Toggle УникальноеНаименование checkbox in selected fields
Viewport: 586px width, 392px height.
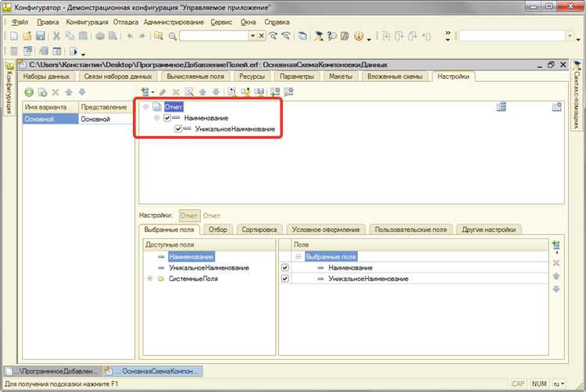(x=285, y=279)
